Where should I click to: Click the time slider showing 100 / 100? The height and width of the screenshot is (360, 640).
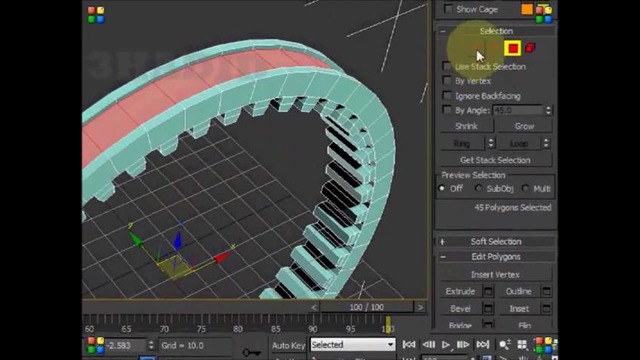click(x=367, y=307)
